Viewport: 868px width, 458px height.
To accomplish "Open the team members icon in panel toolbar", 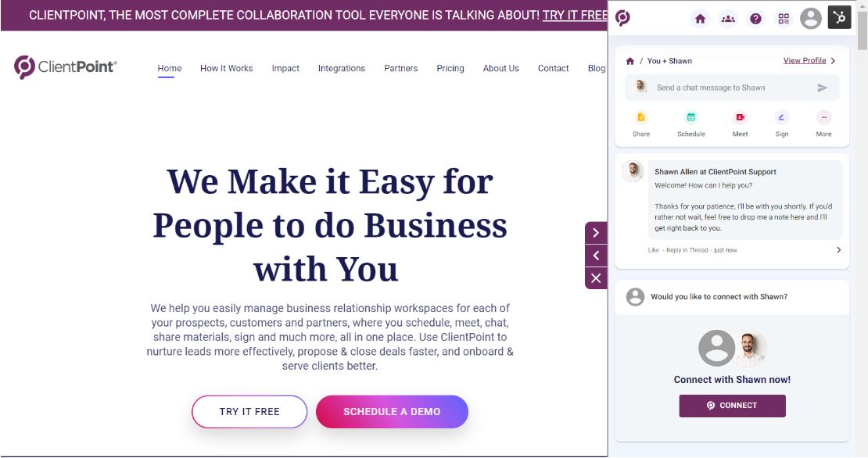I will [728, 19].
